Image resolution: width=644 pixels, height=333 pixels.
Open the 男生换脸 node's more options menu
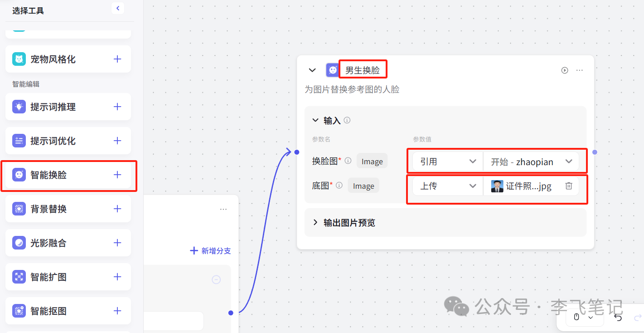579,70
